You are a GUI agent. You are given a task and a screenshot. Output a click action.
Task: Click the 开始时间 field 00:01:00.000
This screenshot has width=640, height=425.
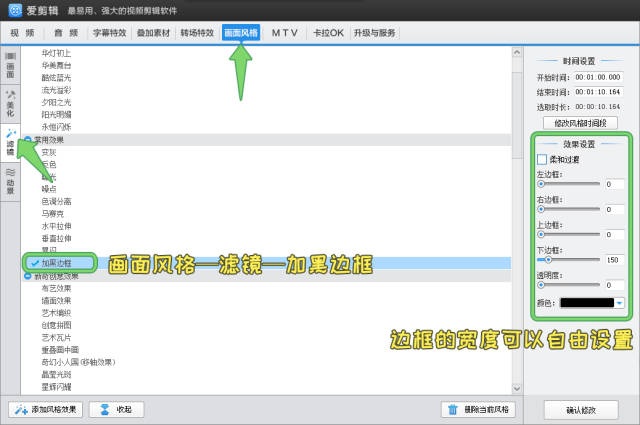tap(598, 77)
